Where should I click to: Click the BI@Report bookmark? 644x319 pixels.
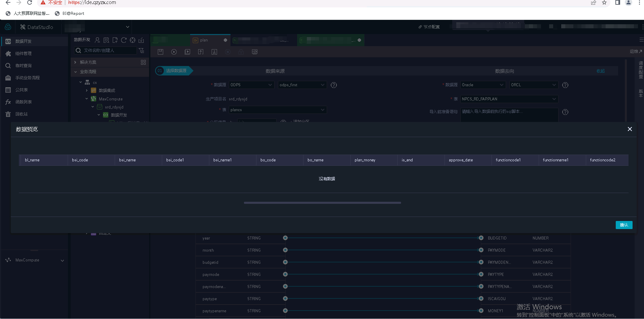pyautogui.click(x=69, y=13)
